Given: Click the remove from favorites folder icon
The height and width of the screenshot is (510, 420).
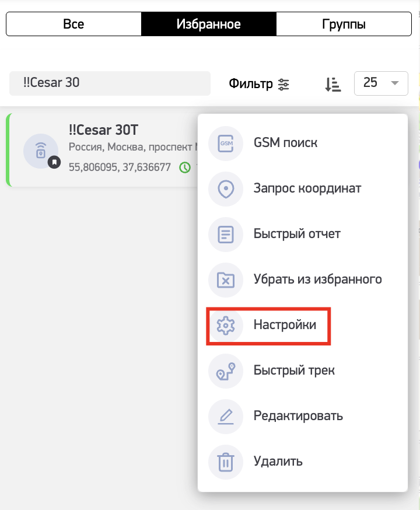Looking at the screenshot, I should coord(225,280).
